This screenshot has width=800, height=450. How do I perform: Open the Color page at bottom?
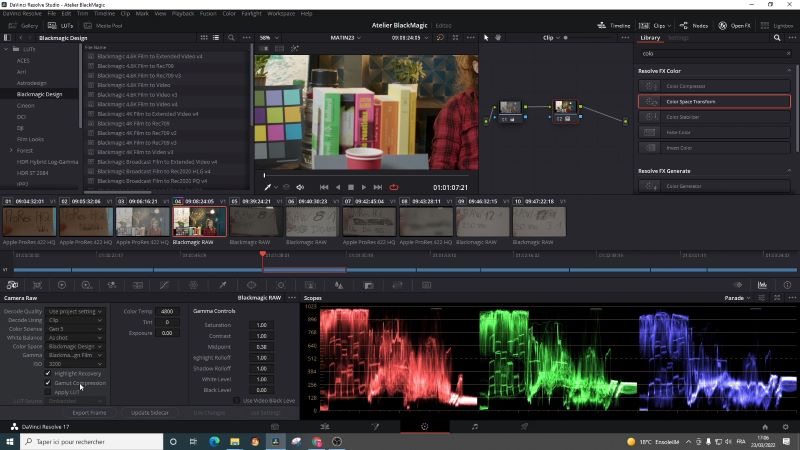tap(424, 427)
